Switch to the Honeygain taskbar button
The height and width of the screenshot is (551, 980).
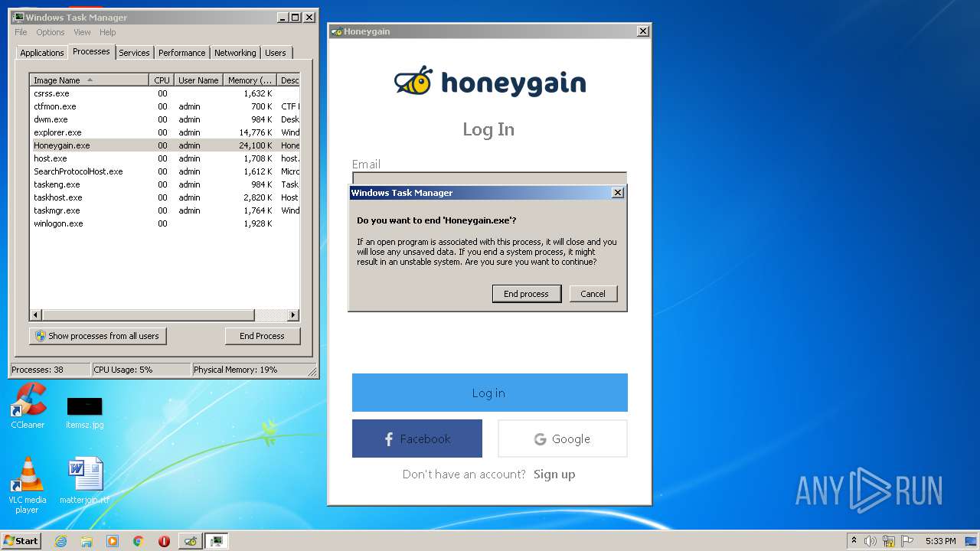(191, 541)
